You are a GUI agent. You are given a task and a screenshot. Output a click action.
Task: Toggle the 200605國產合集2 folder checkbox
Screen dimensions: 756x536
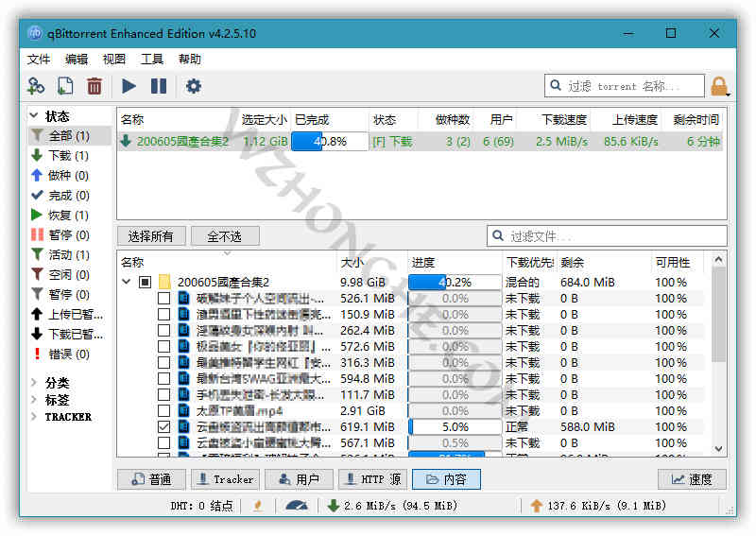coord(145,282)
